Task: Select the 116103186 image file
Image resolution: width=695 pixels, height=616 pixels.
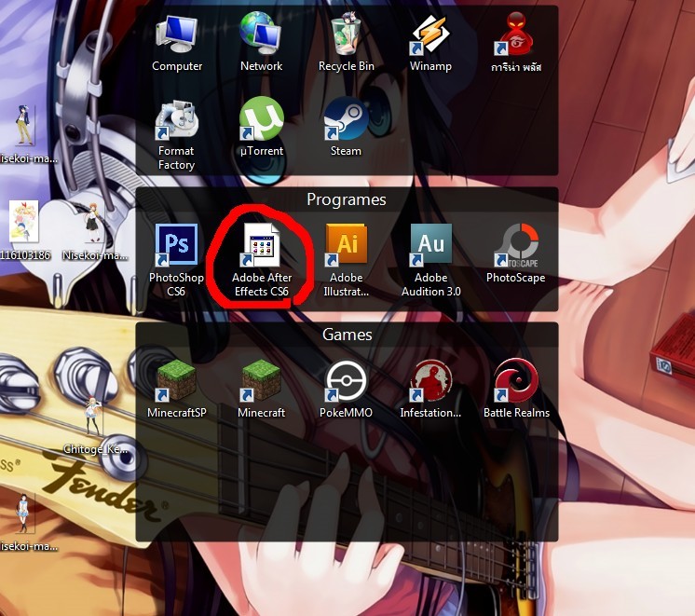Action: click(x=24, y=230)
